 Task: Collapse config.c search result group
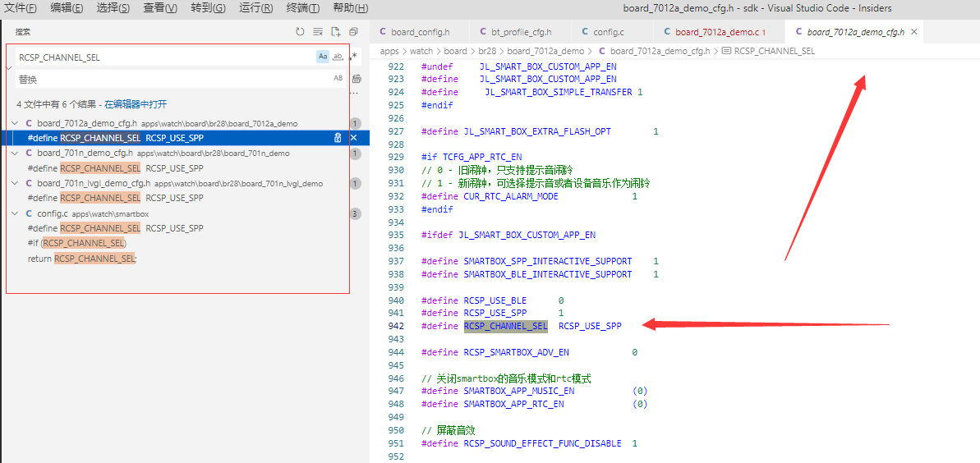click(15, 213)
